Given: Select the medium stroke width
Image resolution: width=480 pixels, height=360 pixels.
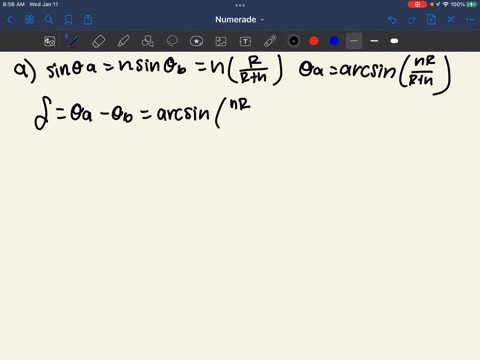Looking at the screenshot, I should click(x=374, y=41).
